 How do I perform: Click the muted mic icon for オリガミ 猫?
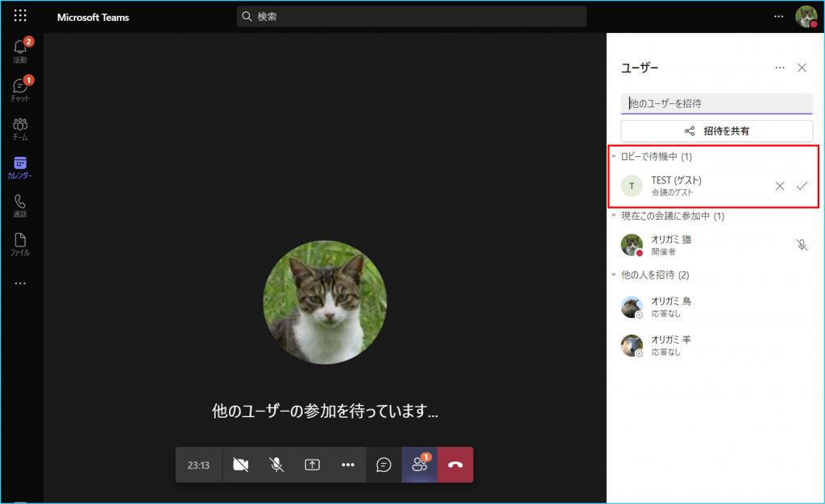(802, 245)
